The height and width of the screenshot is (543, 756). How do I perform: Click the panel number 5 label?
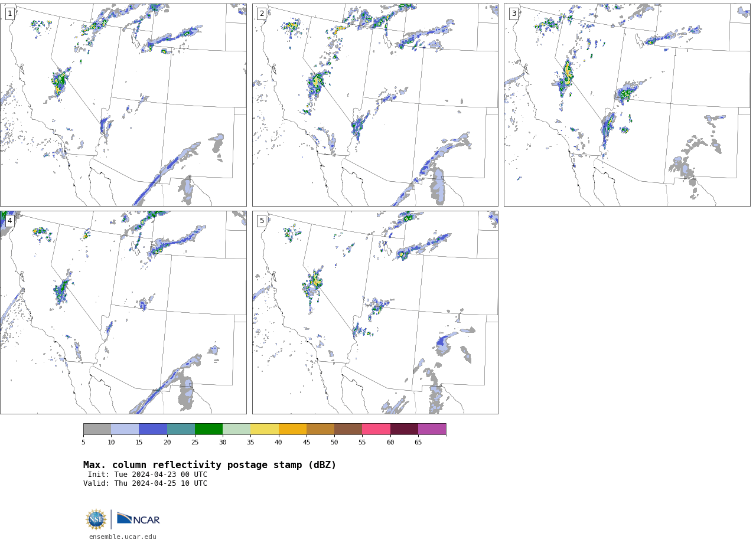point(262,221)
